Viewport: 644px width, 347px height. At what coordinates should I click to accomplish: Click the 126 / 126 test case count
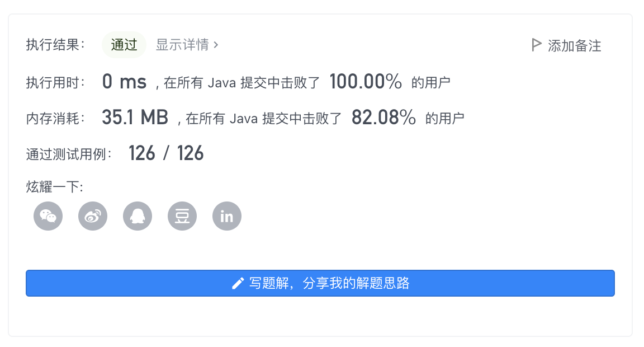(166, 153)
